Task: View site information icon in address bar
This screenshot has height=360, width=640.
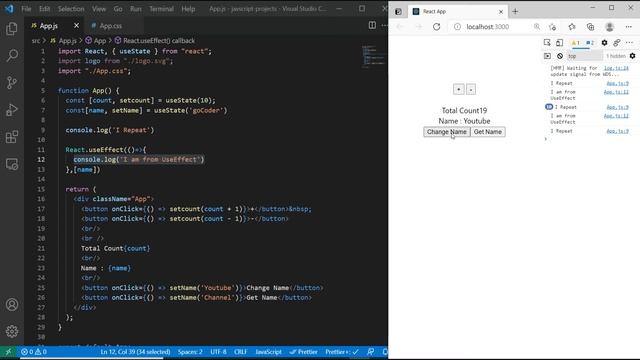Action: pos(458,27)
